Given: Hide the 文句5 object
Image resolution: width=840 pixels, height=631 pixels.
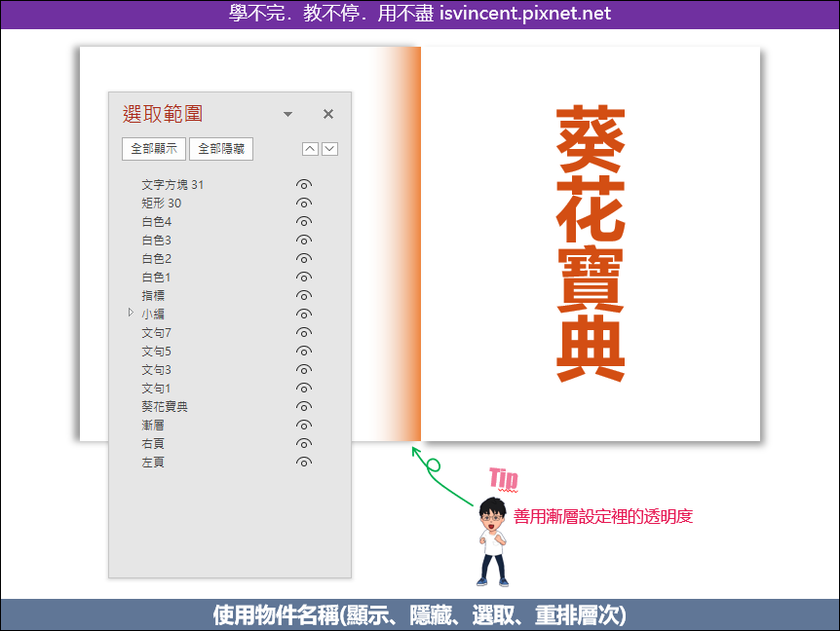Looking at the screenshot, I should point(304,352).
